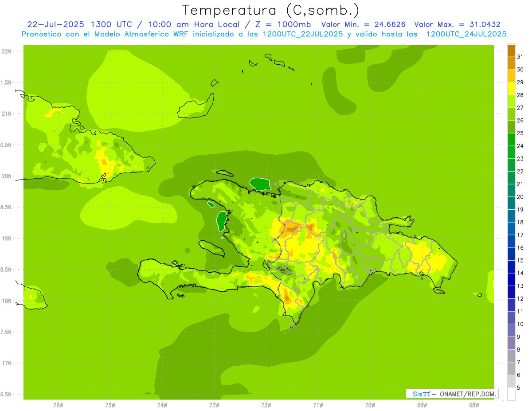Click the 76W longitude label
The image size is (532, 411).
[x=58, y=405]
